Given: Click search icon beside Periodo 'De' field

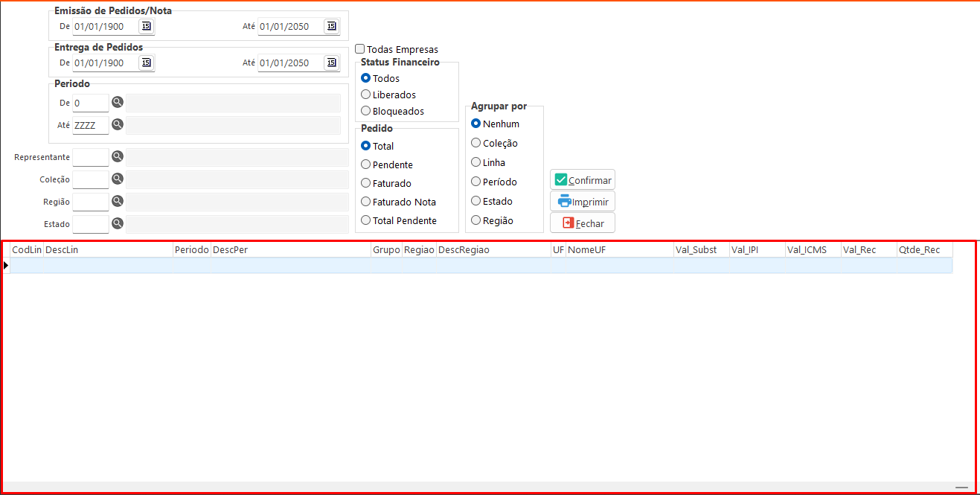Looking at the screenshot, I should [x=118, y=103].
